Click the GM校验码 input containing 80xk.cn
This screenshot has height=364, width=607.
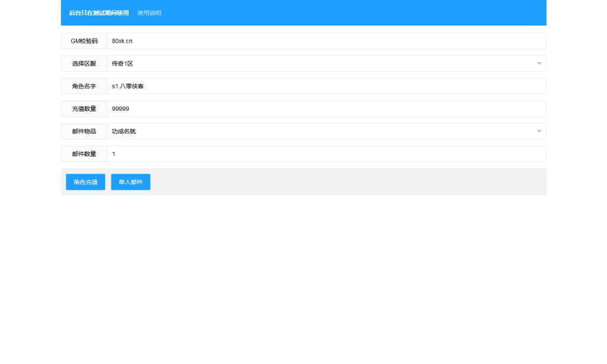pyautogui.click(x=326, y=41)
